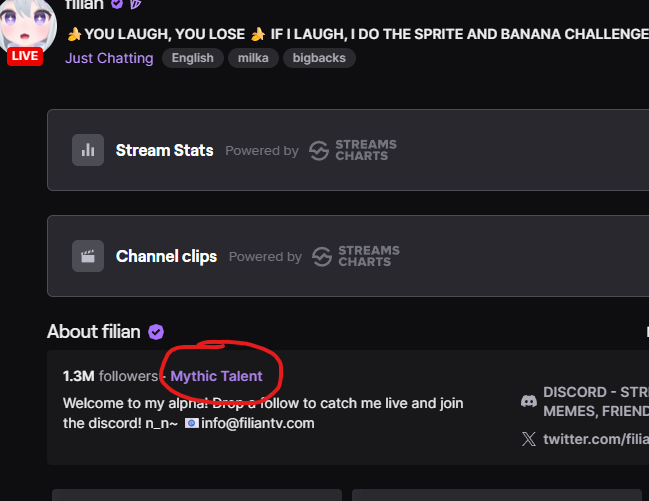Expand the Channel clips panel
This screenshot has width=649, height=501.
pos(348,256)
